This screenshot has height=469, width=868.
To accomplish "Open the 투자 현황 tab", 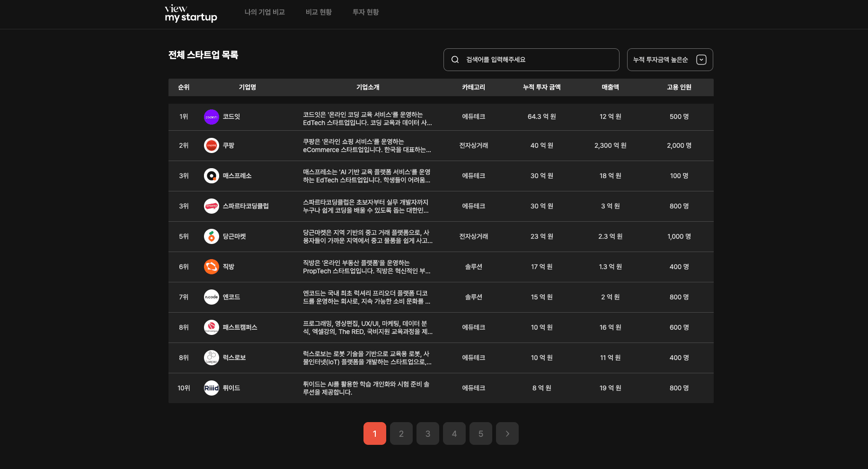I will tap(365, 12).
